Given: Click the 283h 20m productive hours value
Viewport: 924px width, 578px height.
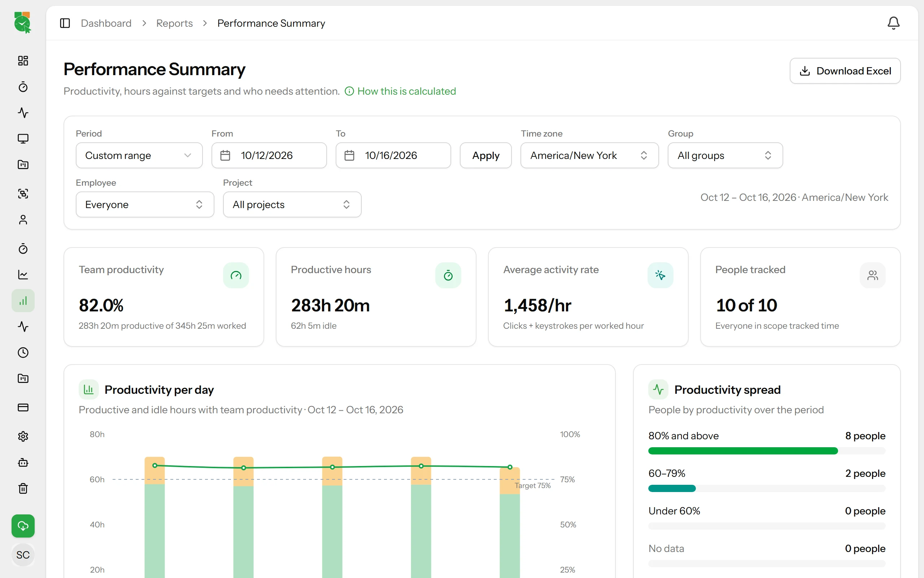Looking at the screenshot, I should (330, 306).
